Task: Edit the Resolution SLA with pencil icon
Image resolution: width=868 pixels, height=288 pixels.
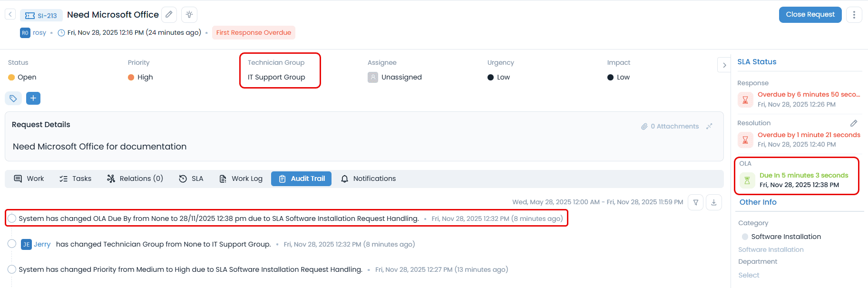Action: (854, 123)
